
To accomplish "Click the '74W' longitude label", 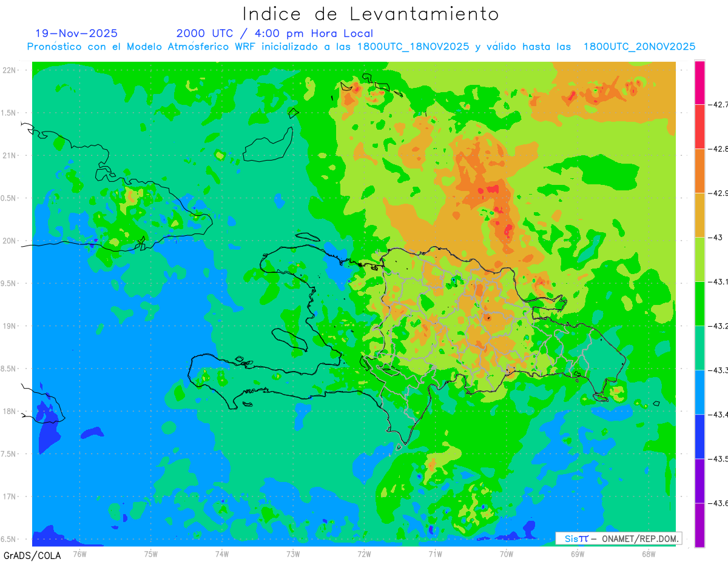I will [222, 554].
